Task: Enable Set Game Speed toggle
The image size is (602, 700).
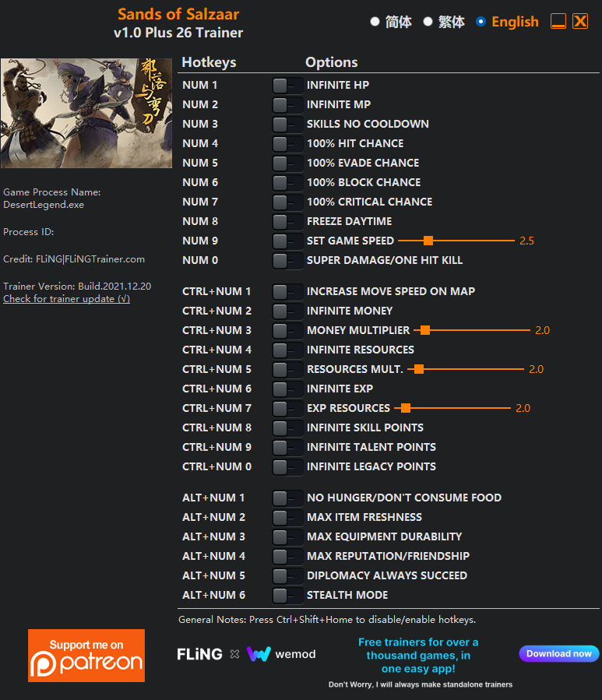Action: [287, 241]
